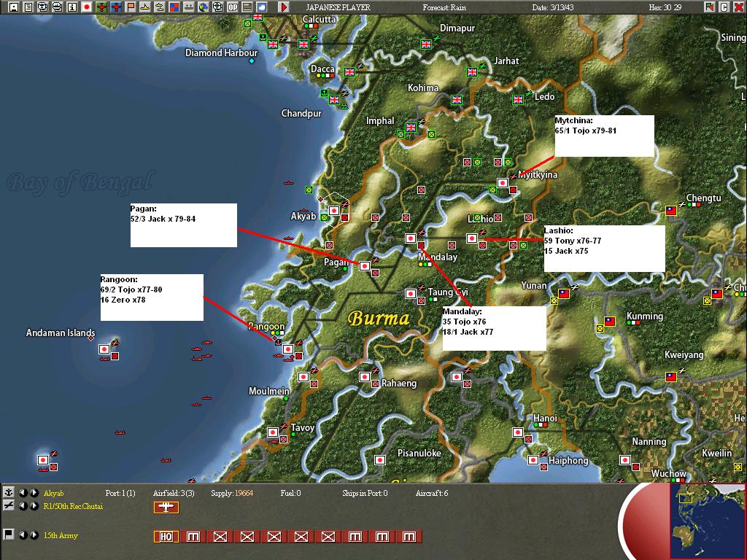Open the aircraft list icon beside the ship list
This screenshot has height=560, width=747.
point(57,7)
